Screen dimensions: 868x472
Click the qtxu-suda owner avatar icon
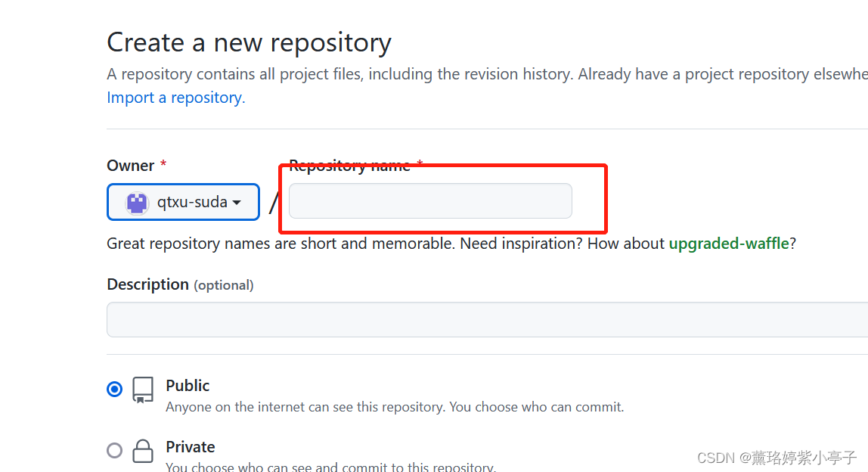pos(137,203)
